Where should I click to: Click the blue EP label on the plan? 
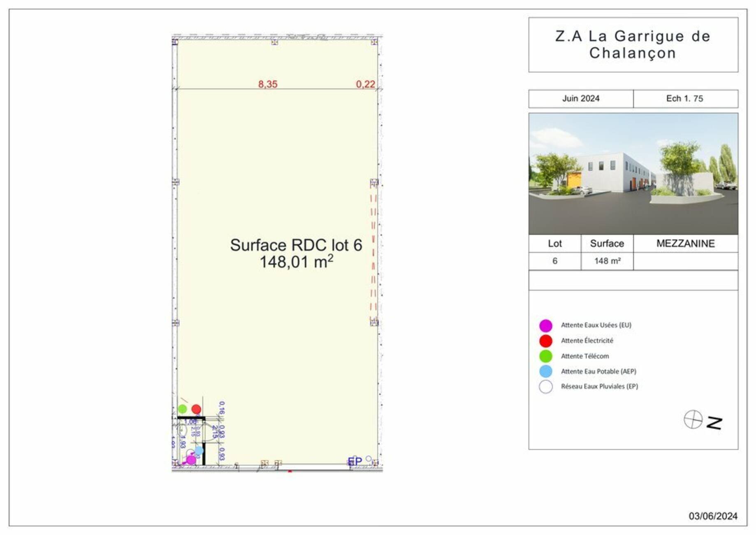pos(355,461)
